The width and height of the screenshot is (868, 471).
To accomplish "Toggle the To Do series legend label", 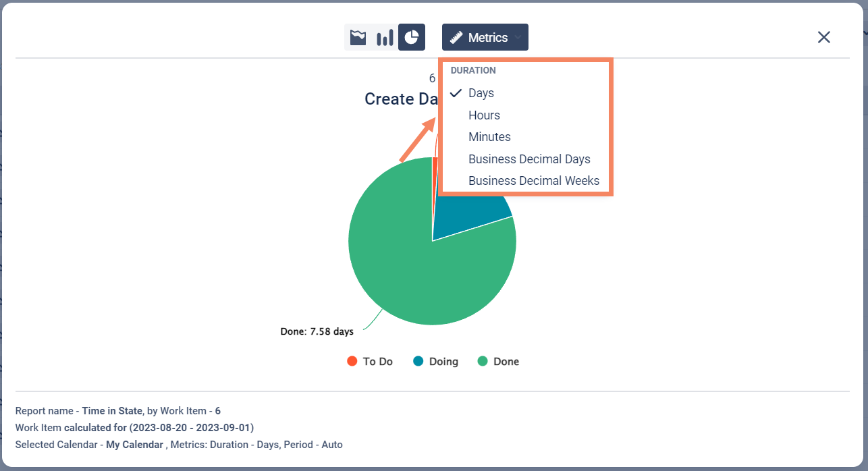I will 377,362.
